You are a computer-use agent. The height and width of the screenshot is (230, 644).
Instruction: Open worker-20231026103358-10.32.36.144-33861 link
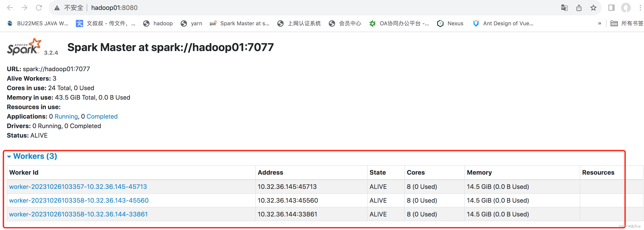tap(78, 214)
